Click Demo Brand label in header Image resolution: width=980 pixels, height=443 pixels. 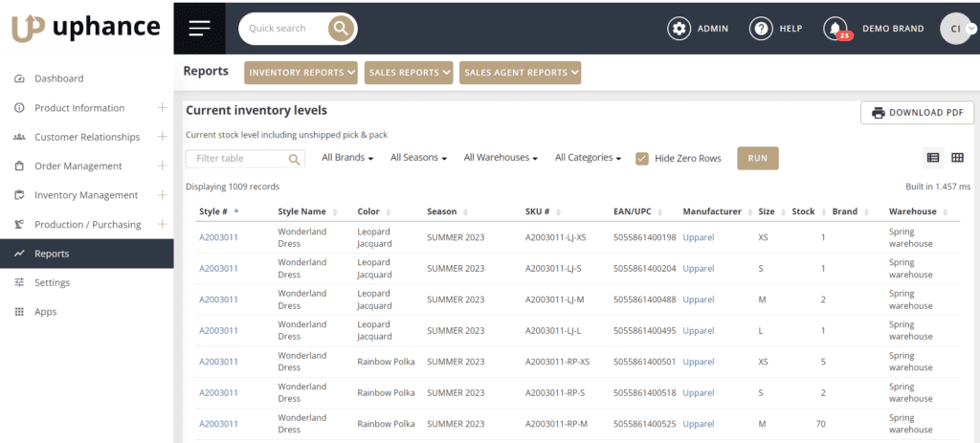[893, 29]
